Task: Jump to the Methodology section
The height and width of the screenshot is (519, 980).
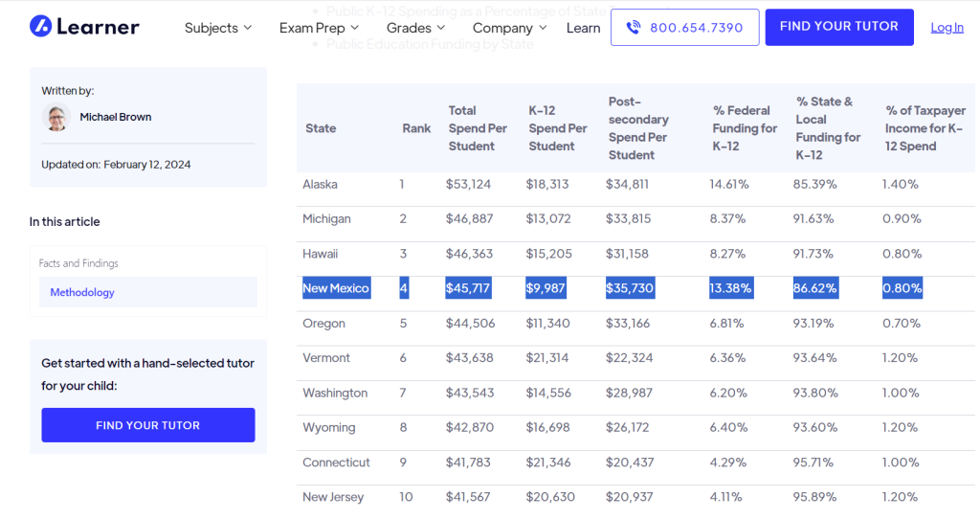Action: click(82, 292)
